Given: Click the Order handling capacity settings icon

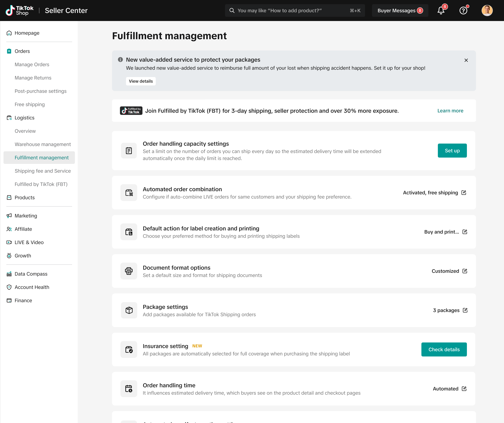Looking at the screenshot, I should [129, 151].
